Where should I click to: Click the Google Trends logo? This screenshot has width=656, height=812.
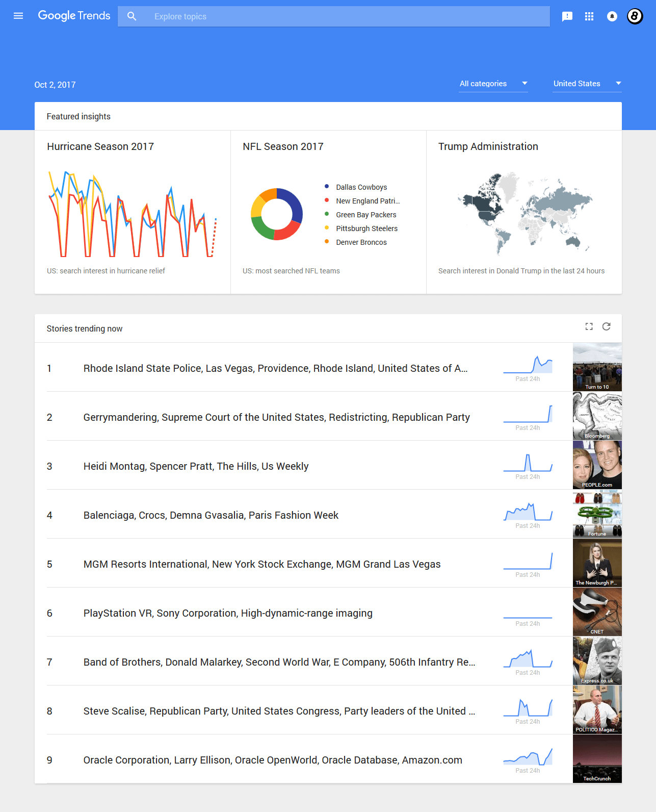tap(74, 16)
